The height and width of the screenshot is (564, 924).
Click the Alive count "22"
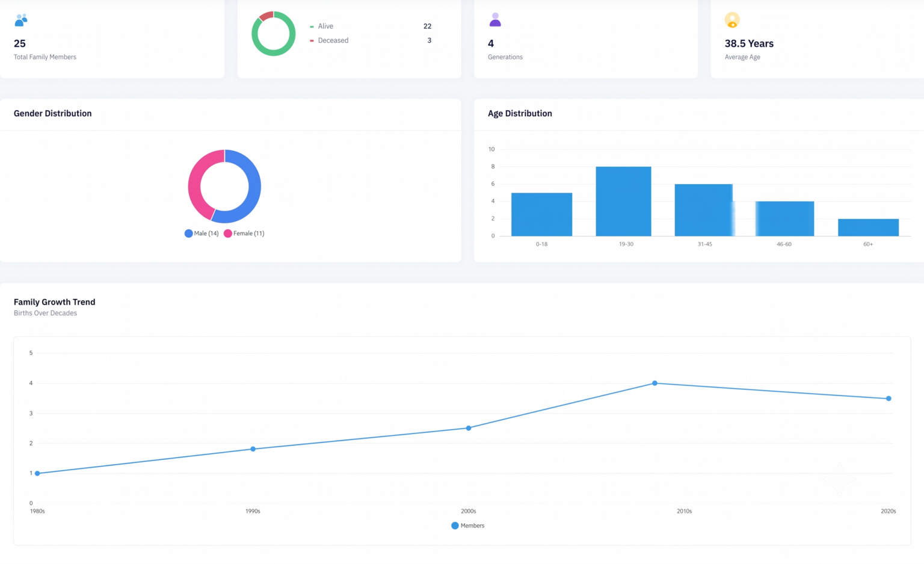(427, 26)
